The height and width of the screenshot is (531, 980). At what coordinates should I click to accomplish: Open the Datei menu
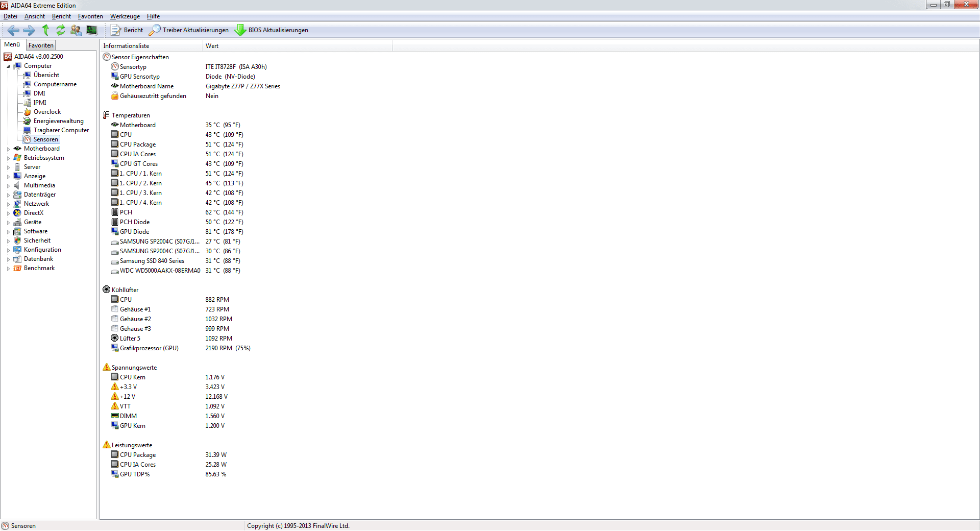pos(10,16)
